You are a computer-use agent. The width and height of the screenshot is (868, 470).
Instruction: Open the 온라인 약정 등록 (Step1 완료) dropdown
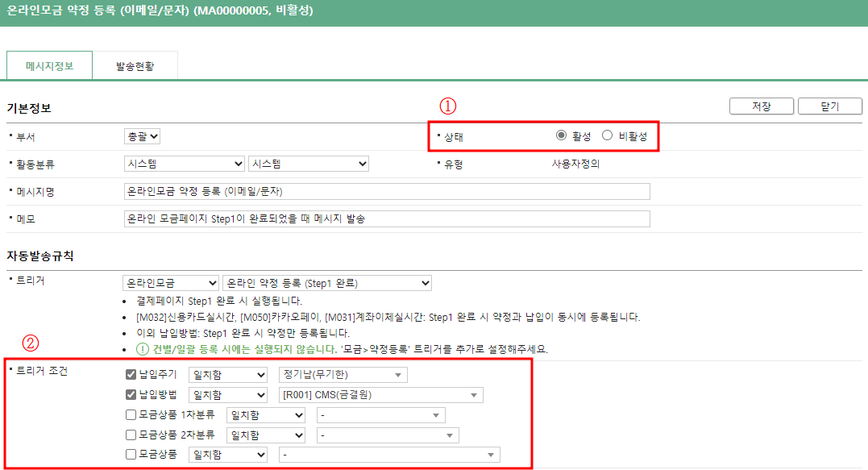pyautogui.click(x=326, y=283)
